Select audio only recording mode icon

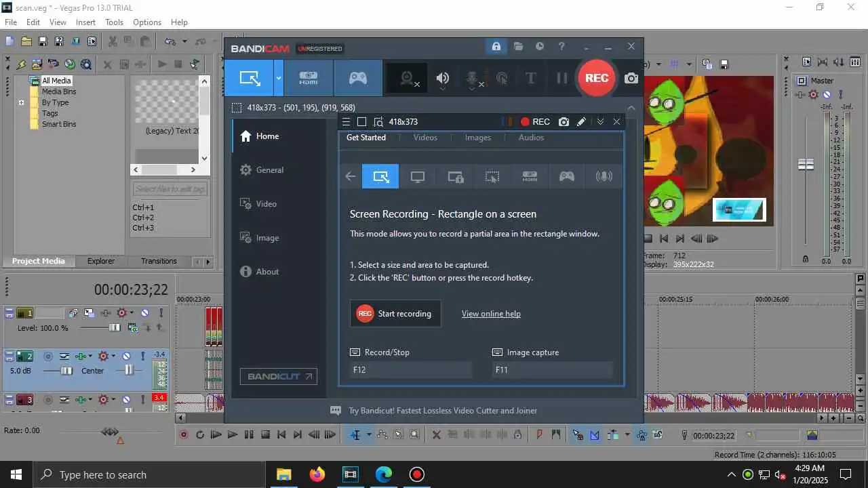click(604, 177)
